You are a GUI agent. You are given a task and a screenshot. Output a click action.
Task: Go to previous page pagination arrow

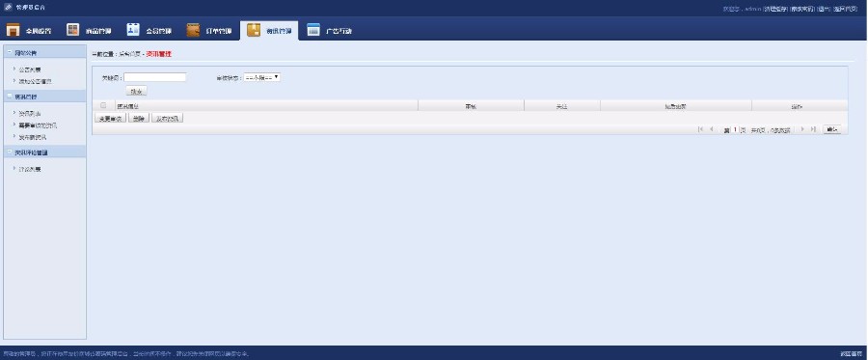[712, 129]
